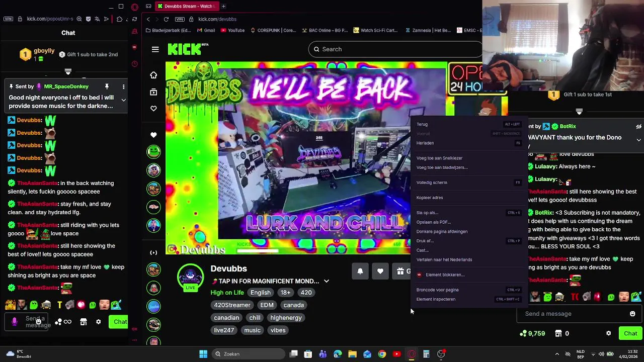The width and height of the screenshot is (644, 362).
Task: Open channel shop icon next to 0
Action: coord(558,333)
